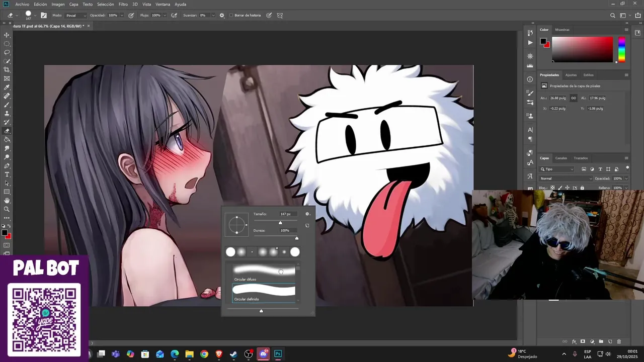
Task: Select the Circular definido brush
Action: (264, 293)
